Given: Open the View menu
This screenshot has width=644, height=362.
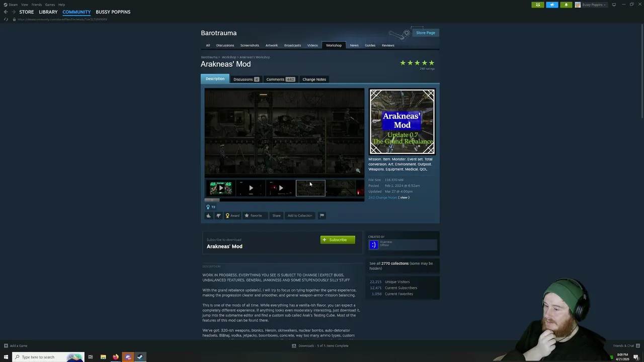Looking at the screenshot, I should coord(24,5).
